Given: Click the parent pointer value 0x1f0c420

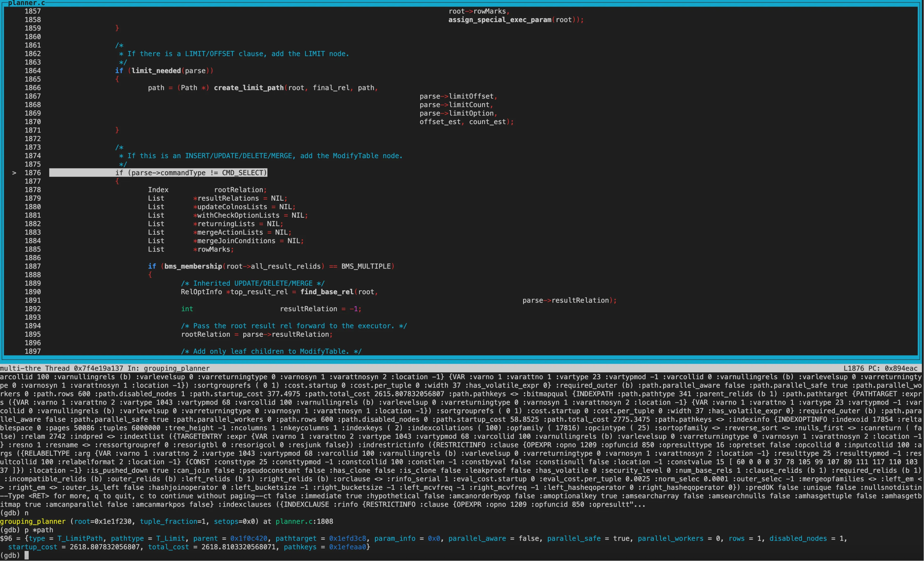Looking at the screenshot, I should [x=249, y=539].
